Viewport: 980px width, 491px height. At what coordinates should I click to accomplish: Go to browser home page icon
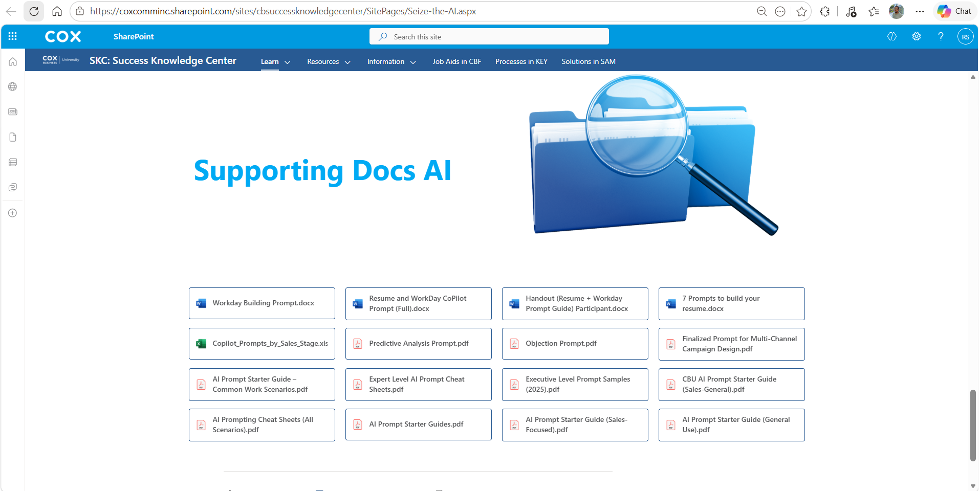point(57,11)
